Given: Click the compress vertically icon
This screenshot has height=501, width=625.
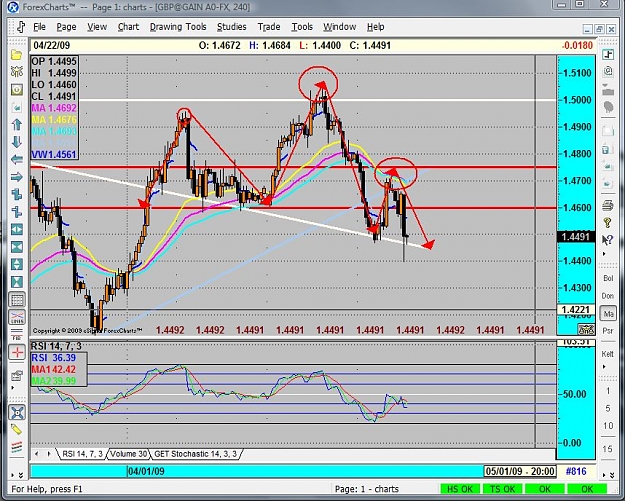Looking at the screenshot, I should [17, 282].
